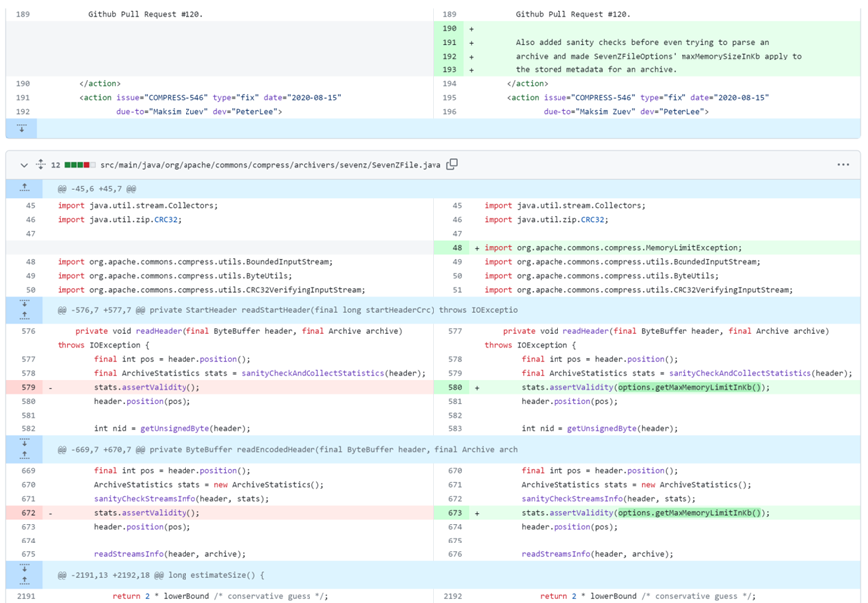Viewport: 868px width, 603px height.
Task: Click the '@@ -2191,13 +2192,18 @@ long estimateSize()' header
Action: (161, 575)
